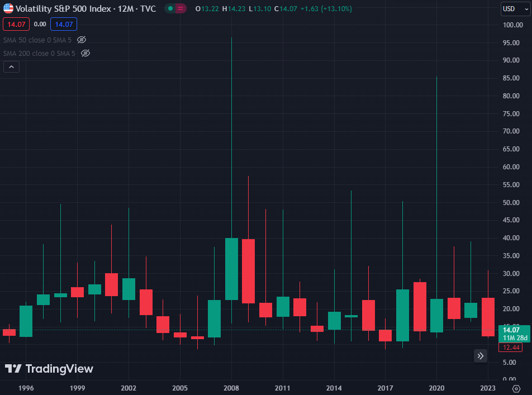Click the 5.00 price axis label

pyautogui.click(x=509, y=363)
